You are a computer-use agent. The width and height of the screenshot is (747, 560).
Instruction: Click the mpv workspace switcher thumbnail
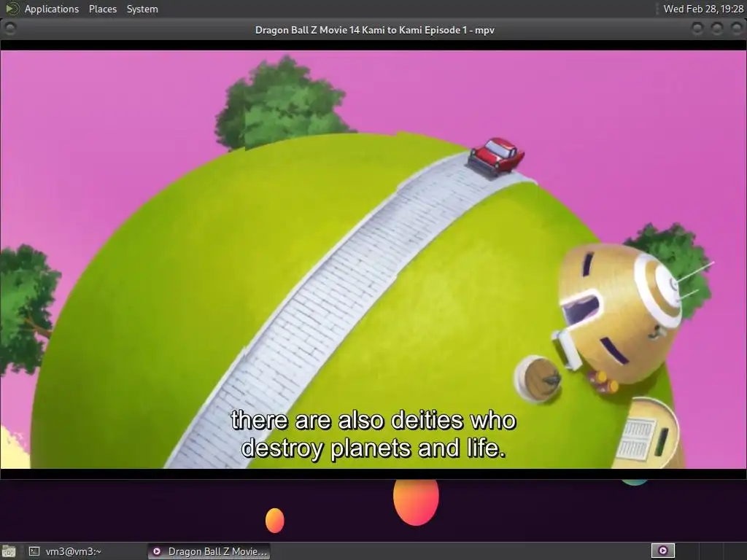click(662, 551)
